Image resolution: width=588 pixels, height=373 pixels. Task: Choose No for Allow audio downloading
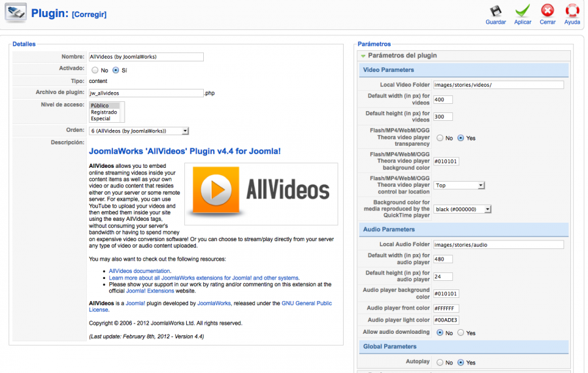coord(440,332)
